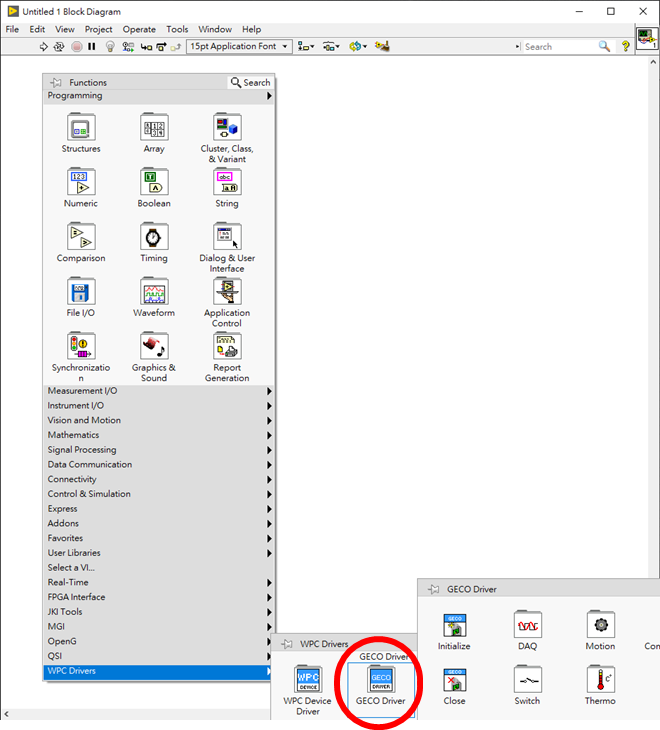Select the Motion subpalette icon
The width and height of the screenshot is (660, 730).
600,625
